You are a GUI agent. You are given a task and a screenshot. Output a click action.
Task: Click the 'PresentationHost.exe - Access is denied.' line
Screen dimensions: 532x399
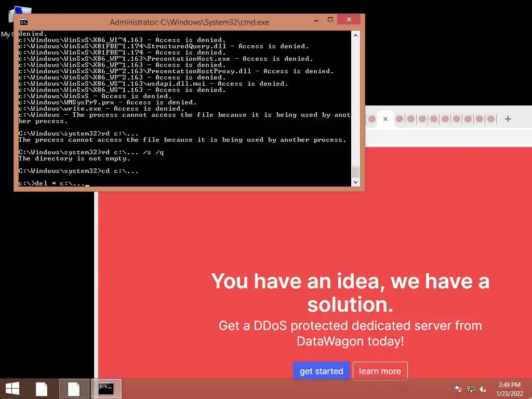click(x=166, y=59)
